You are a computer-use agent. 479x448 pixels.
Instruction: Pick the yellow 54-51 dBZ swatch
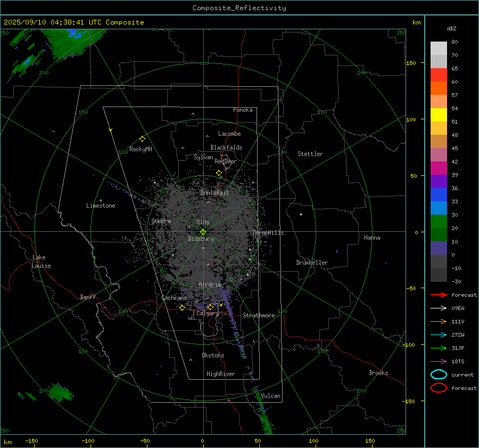(439, 115)
